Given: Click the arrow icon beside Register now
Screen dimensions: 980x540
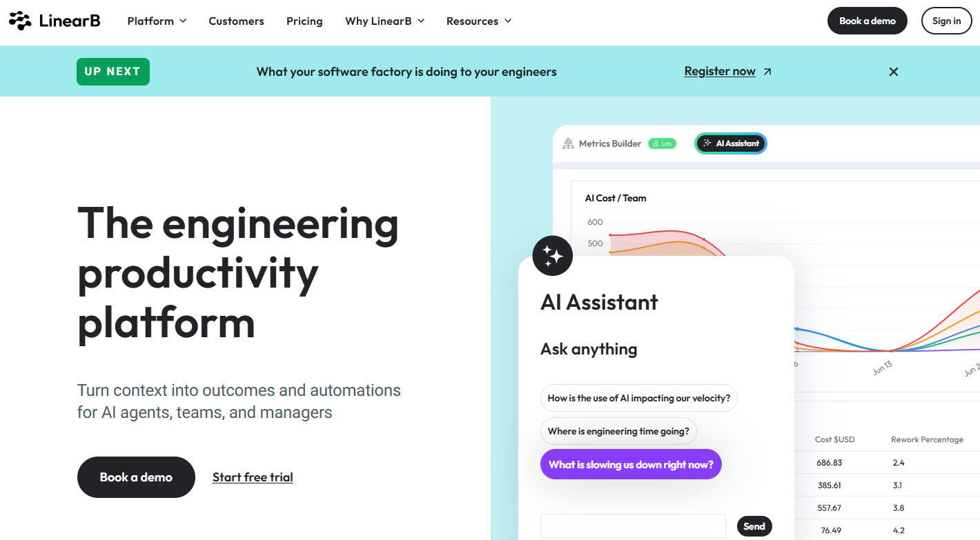Looking at the screenshot, I should (767, 72).
